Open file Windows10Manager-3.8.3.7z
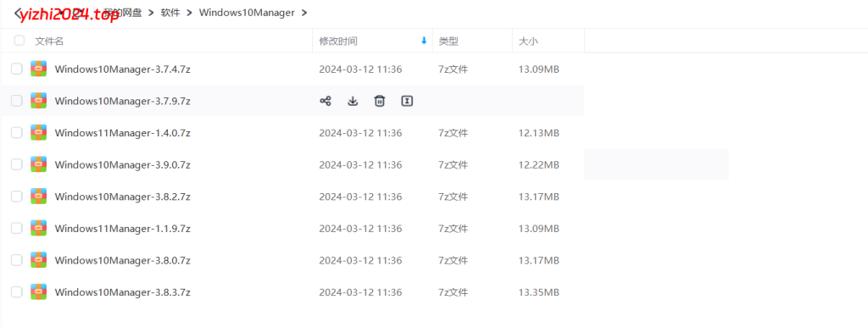 point(122,291)
